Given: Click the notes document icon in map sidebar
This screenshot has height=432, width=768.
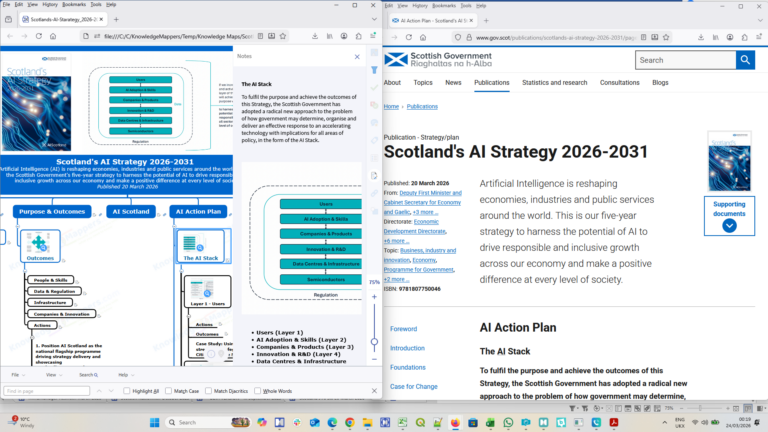Looking at the screenshot, I should 374,176.
